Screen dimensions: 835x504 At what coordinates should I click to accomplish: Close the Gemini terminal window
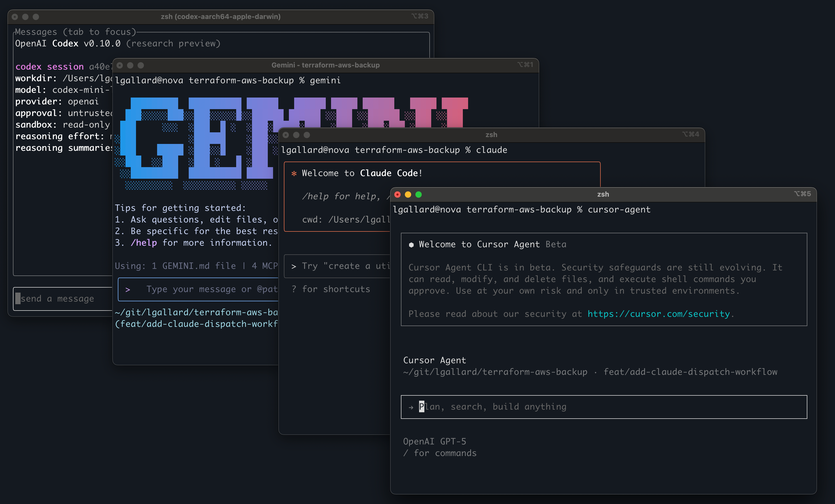tap(120, 65)
